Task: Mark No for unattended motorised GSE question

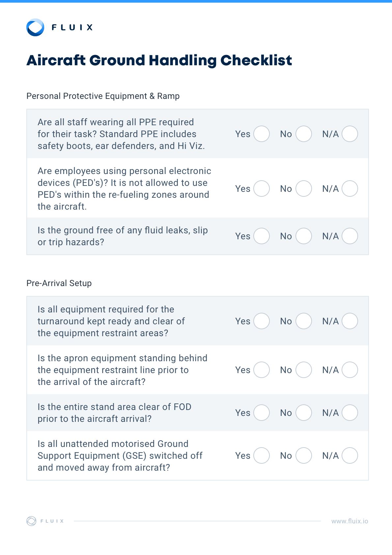Action: (303, 455)
